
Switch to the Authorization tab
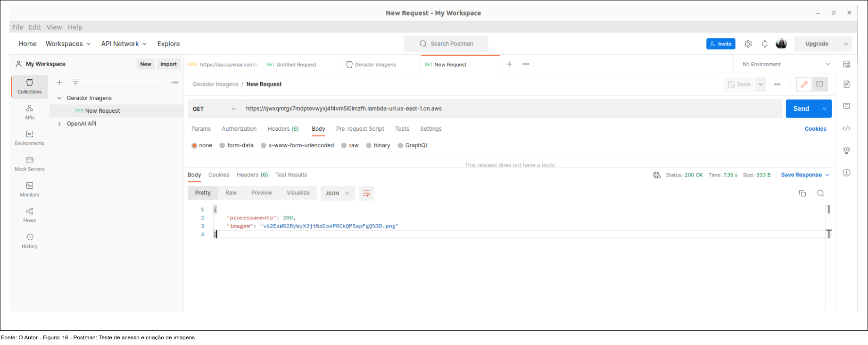tap(239, 129)
